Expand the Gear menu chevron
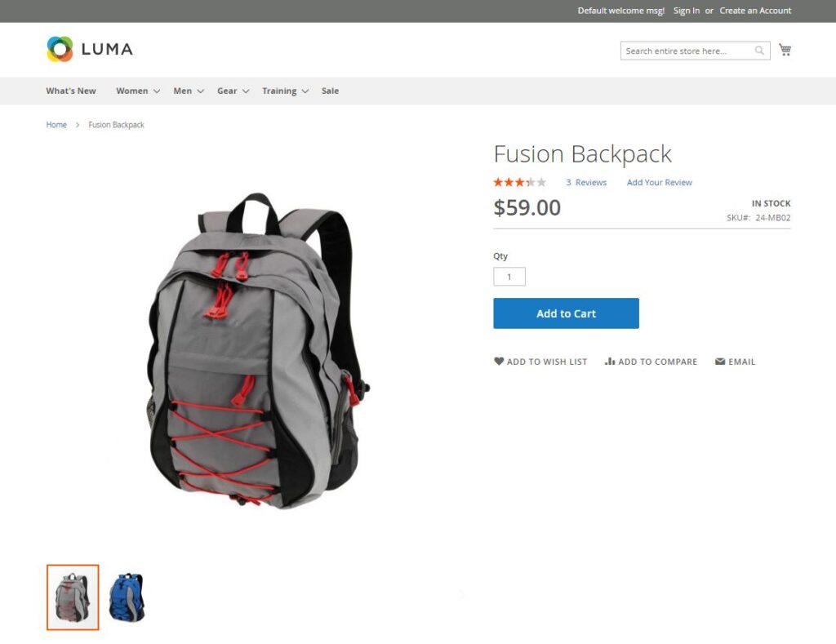 click(246, 91)
